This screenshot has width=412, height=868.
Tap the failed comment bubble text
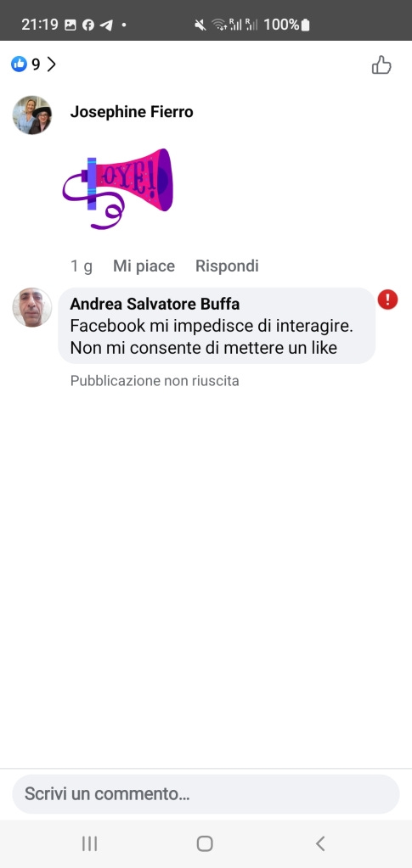click(x=212, y=337)
